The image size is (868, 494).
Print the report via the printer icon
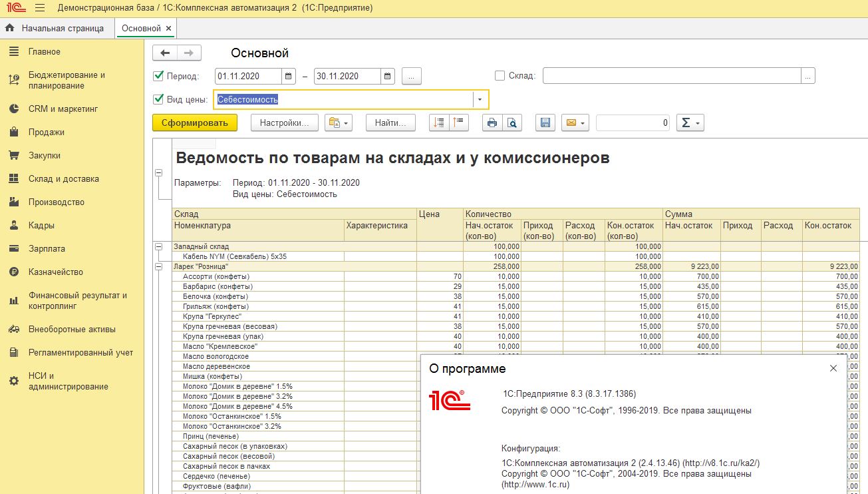[492, 123]
